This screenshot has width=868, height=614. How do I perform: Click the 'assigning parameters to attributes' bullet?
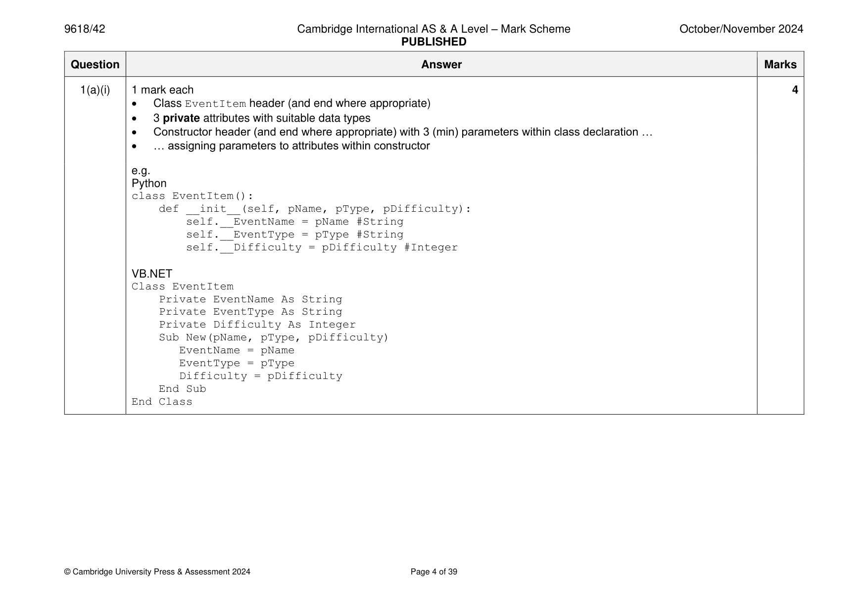coord(291,146)
